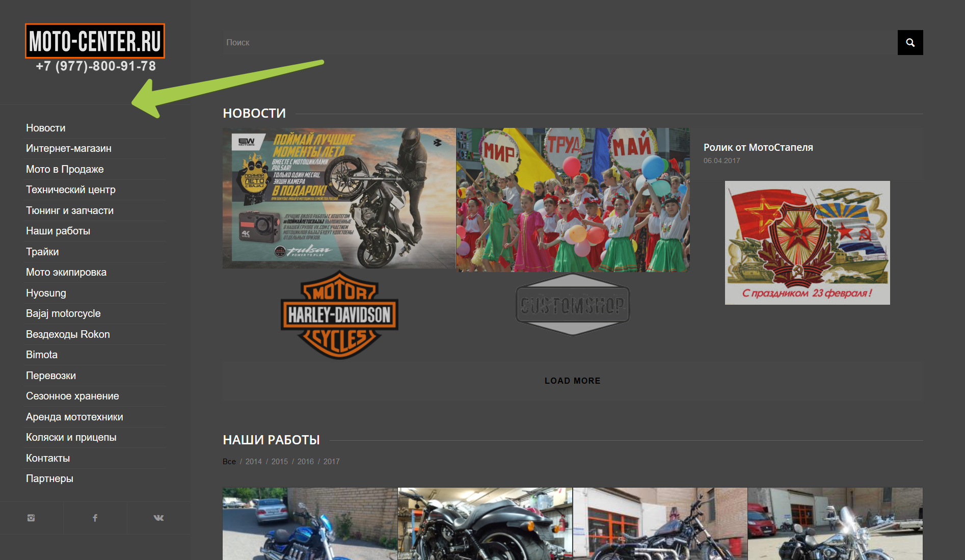Filter works by Все
This screenshot has height=560, width=965.
tap(229, 462)
